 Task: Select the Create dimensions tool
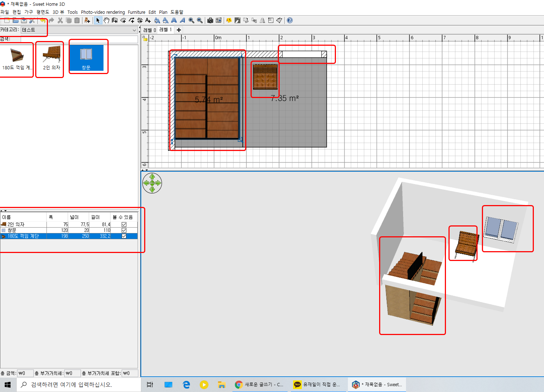tap(140, 20)
